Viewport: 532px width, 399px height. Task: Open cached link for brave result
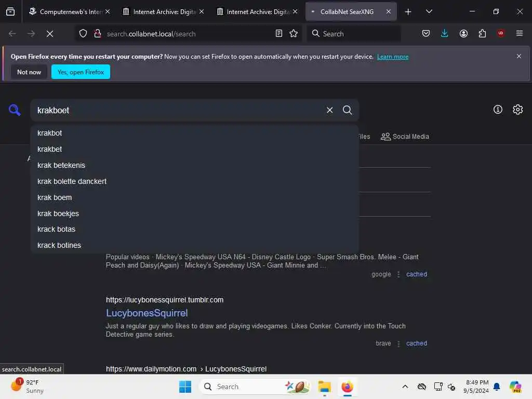417,343
